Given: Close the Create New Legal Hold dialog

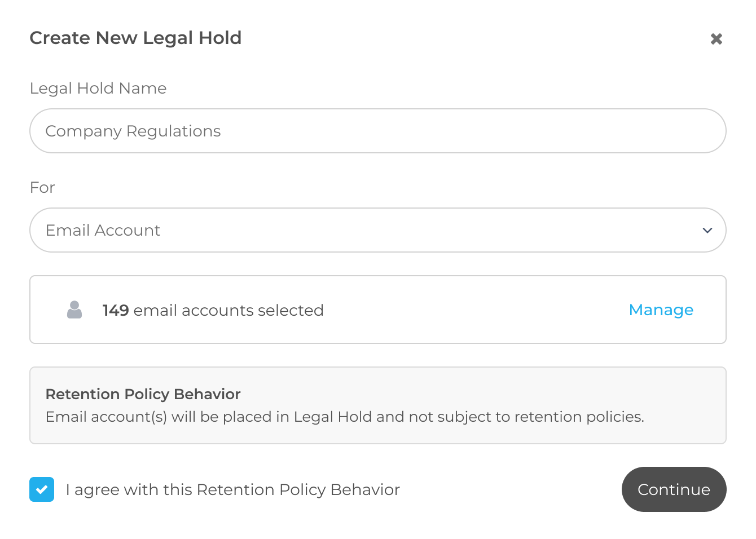Looking at the screenshot, I should click(716, 39).
